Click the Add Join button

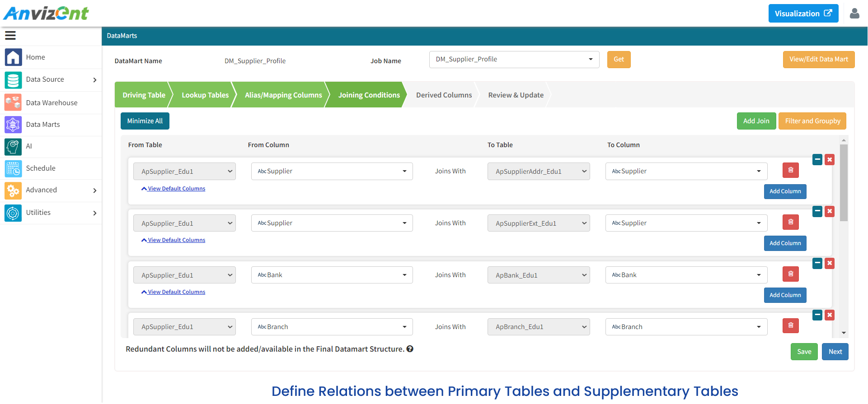(x=756, y=121)
